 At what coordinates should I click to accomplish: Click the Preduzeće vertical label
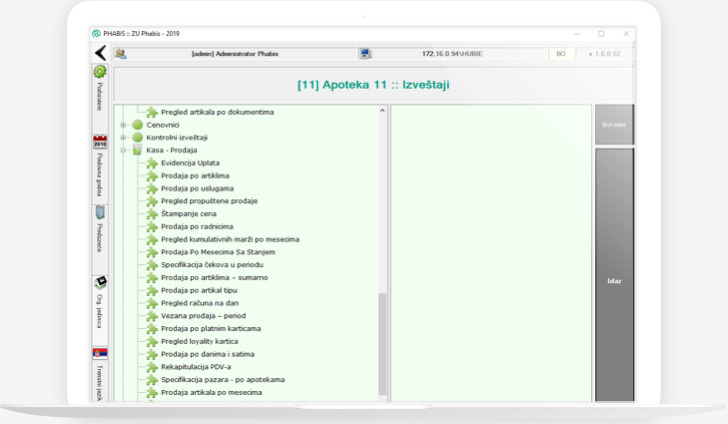[x=99, y=238]
